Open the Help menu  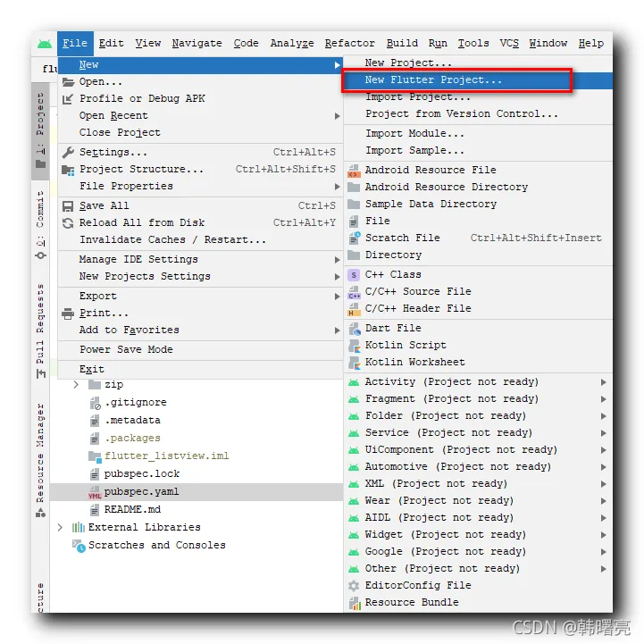pyautogui.click(x=591, y=44)
